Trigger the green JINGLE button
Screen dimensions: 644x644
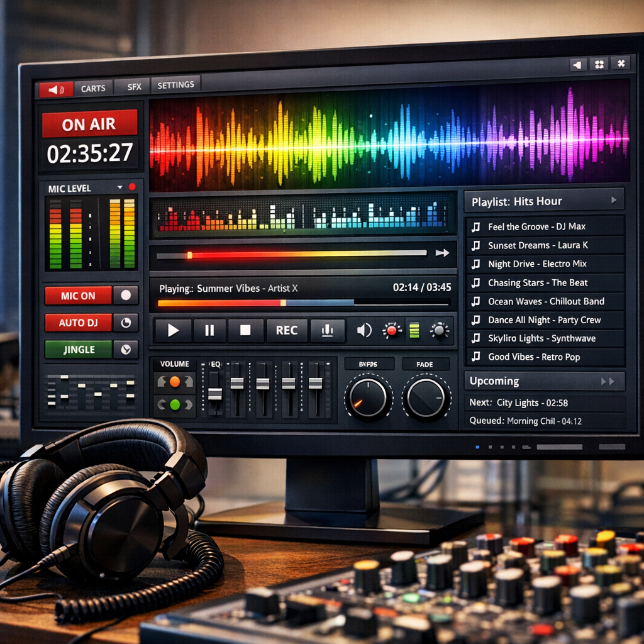pyautogui.click(x=78, y=350)
